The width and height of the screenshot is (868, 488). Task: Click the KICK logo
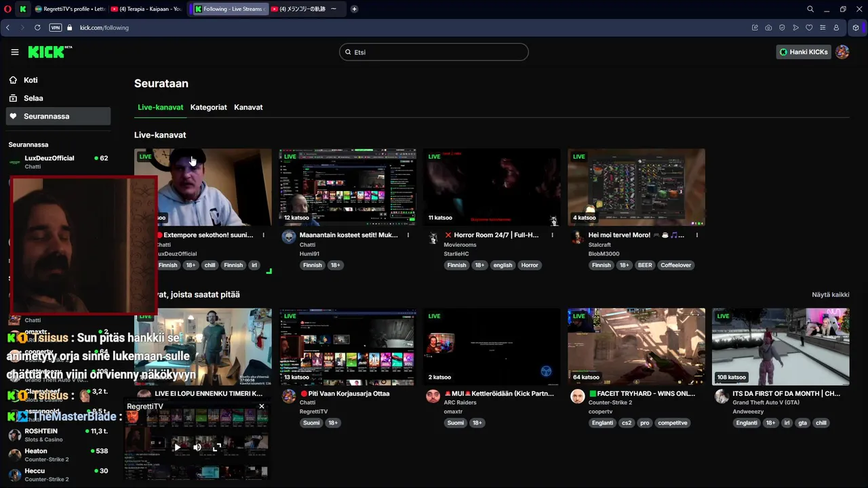click(x=50, y=52)
